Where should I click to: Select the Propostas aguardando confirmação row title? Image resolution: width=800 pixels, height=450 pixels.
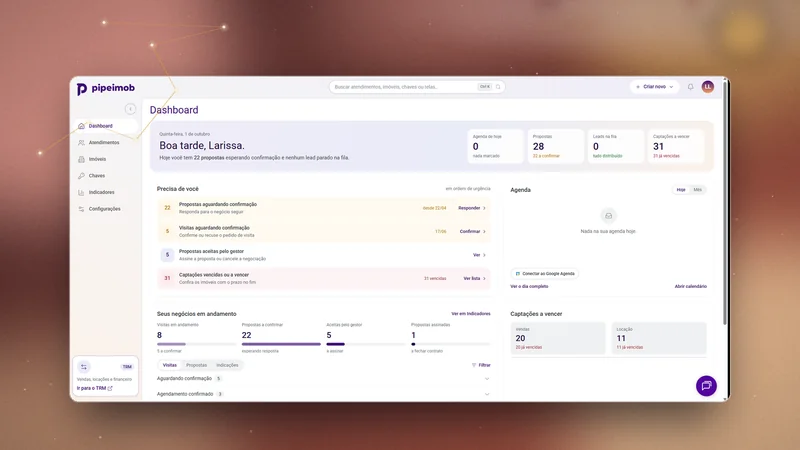(218, 204)
